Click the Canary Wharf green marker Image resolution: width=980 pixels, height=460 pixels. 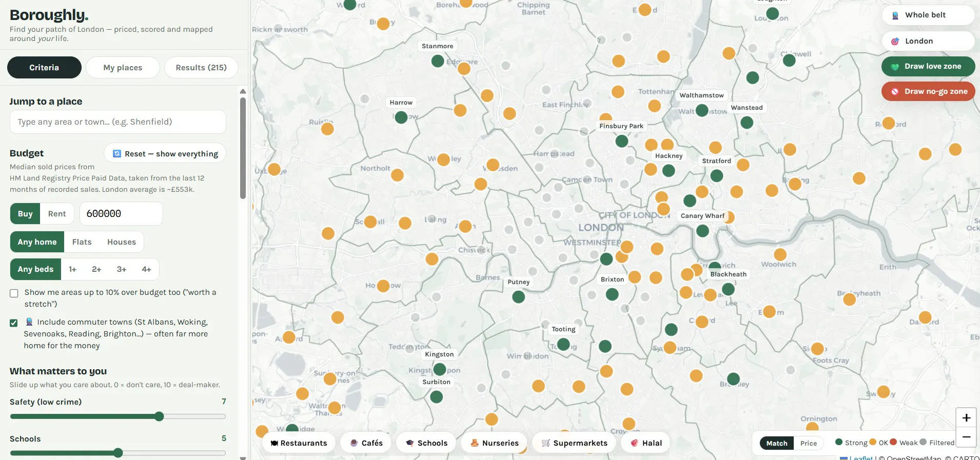[x=703, y=231]
